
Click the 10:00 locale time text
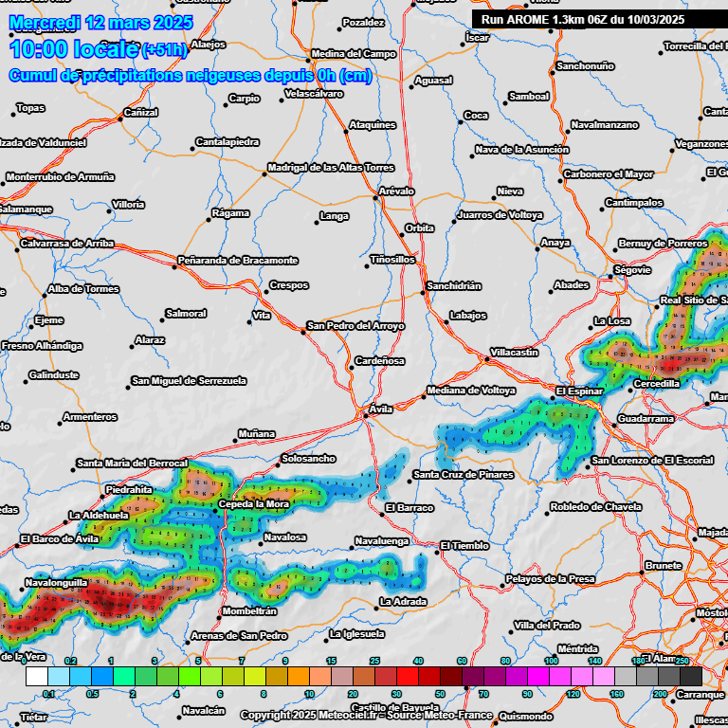coord(74,49)
